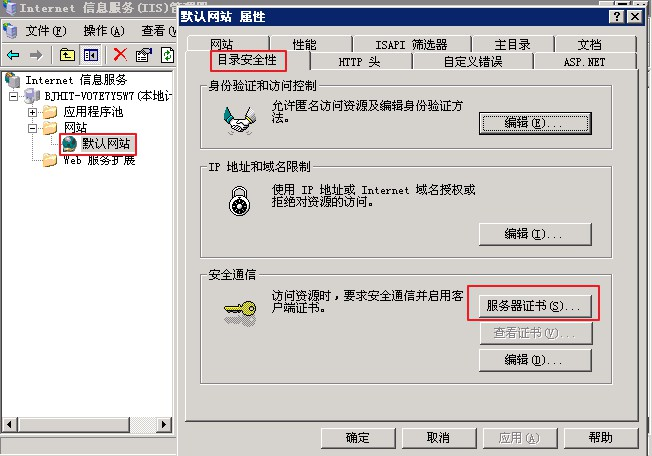The image size is (652, 456).
Task: Click the green refresh toolbar icon
Action: 167,55
